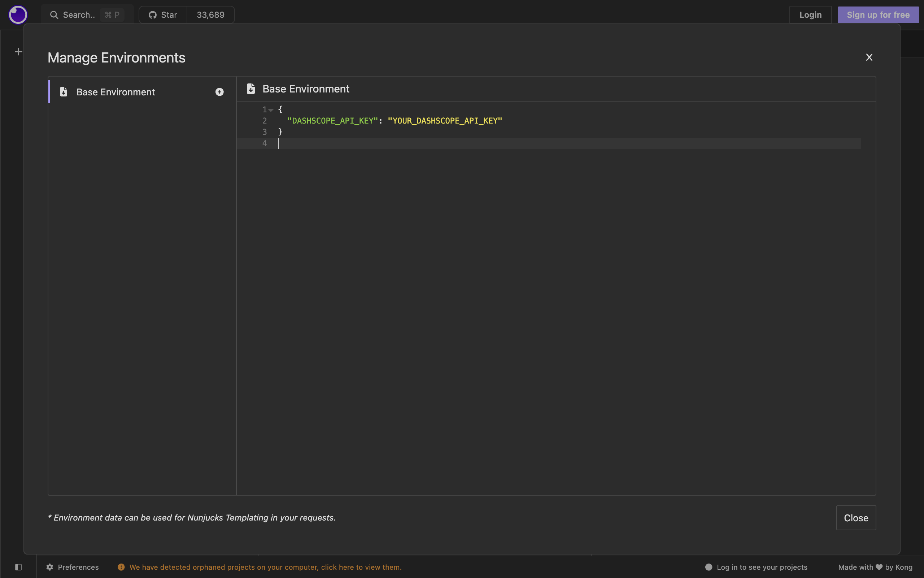The height and width of the screenshot is (578, 924).
Task: Select Base Environment in the sidebar list
Action: point(142,92)
